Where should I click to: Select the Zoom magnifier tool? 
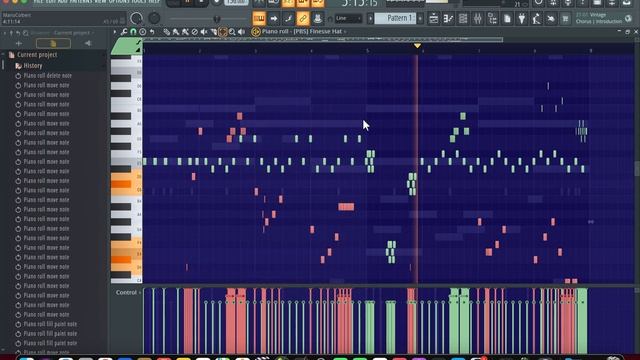click(x=232, y=32)
